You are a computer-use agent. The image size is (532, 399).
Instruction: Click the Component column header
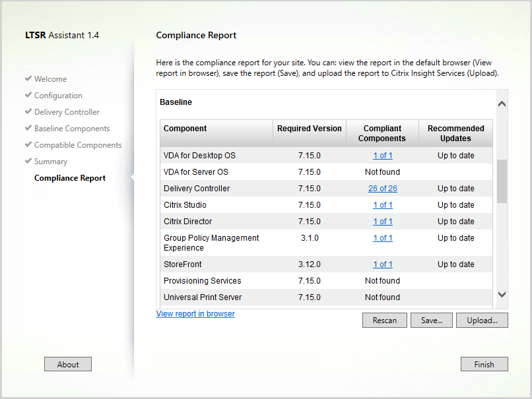216,133
